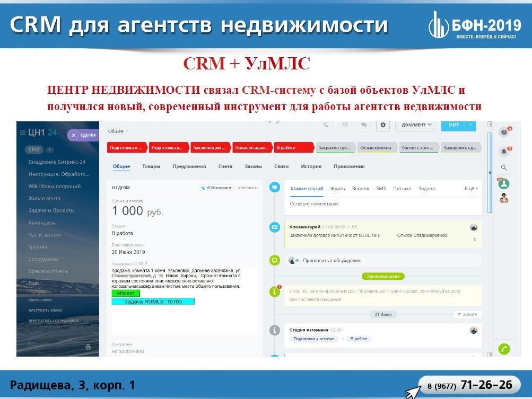Expand the arrow next to СЧЁТ

pyautogui.click(x=470, y=125)
